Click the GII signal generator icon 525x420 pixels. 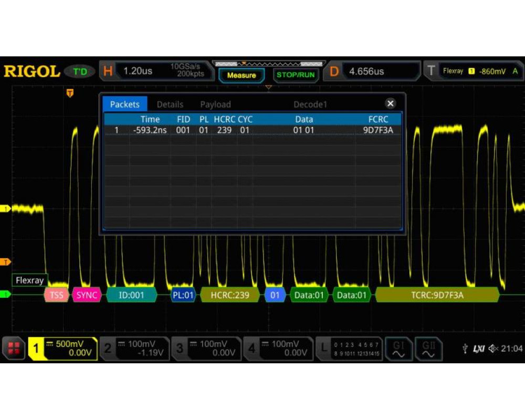429,349
